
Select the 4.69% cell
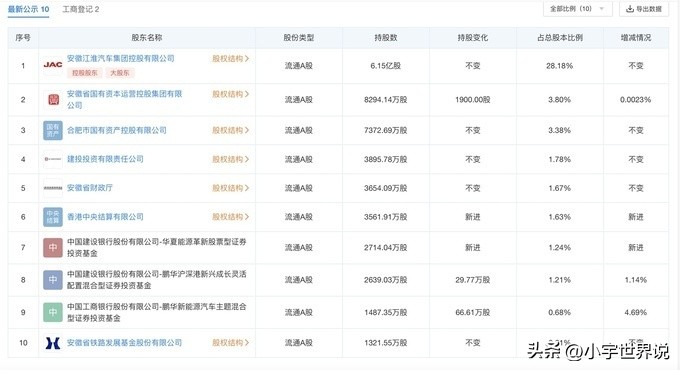coord(636,312)
